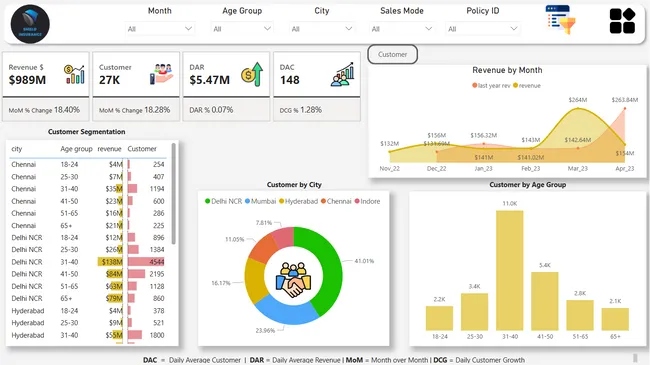Click the 65+ age group bar

click(x=615, y=319)
